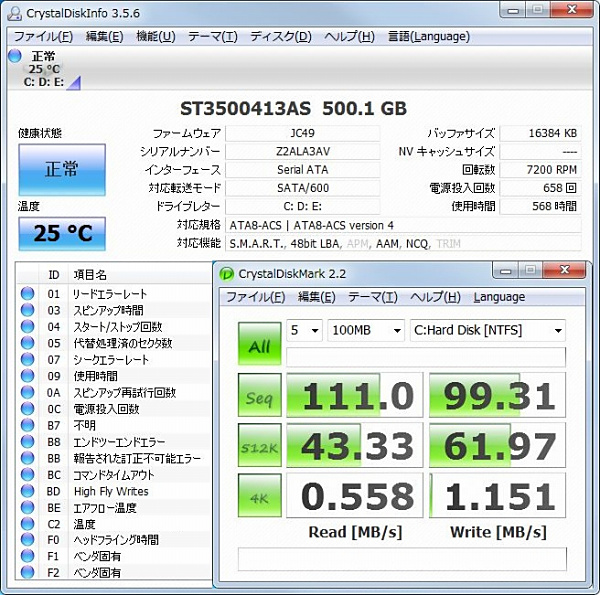
Task: Click the power-on count 658 回
Action: (541, 188)
